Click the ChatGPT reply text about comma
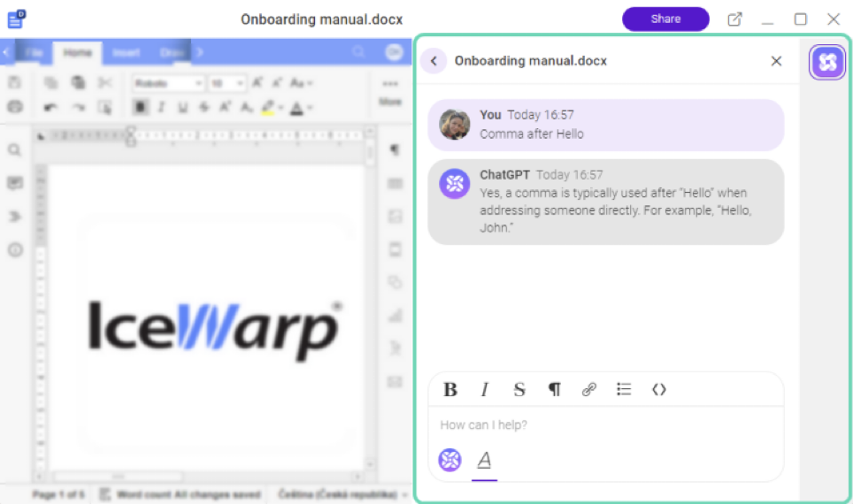 coord(616,210)
